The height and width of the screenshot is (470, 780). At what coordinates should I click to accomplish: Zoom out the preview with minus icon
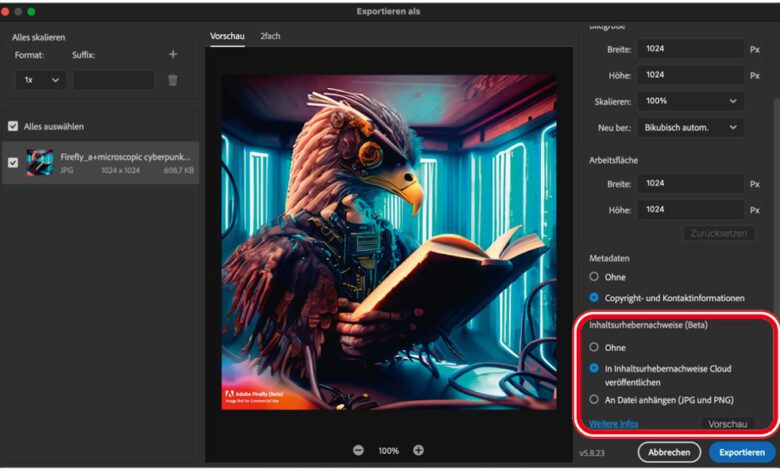tap(358, 451)
